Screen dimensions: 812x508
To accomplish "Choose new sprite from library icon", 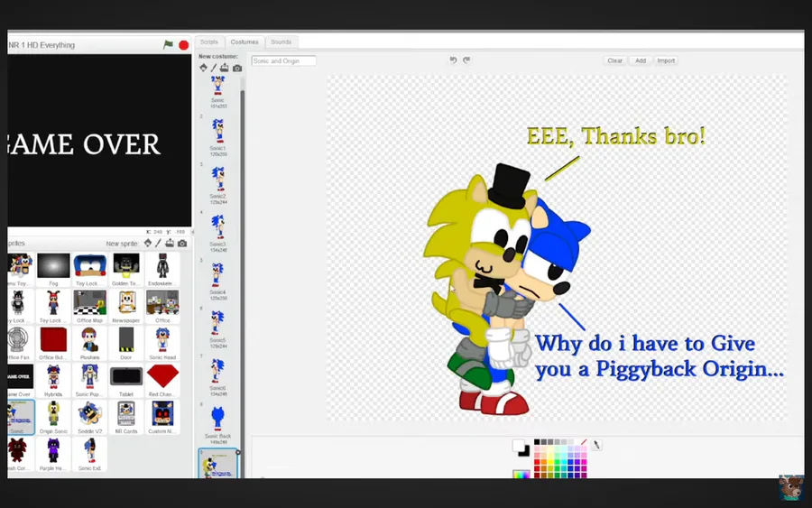I will coord(148,243).
